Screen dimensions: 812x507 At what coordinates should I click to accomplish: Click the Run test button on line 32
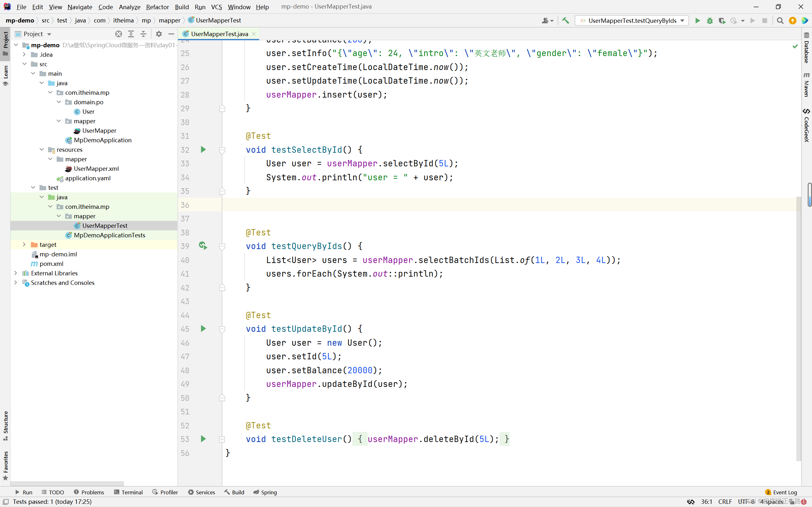click(x=203, y=150)
